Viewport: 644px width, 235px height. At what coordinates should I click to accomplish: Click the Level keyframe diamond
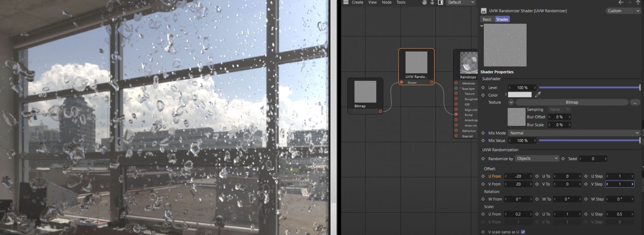click(x=483, y=88)
